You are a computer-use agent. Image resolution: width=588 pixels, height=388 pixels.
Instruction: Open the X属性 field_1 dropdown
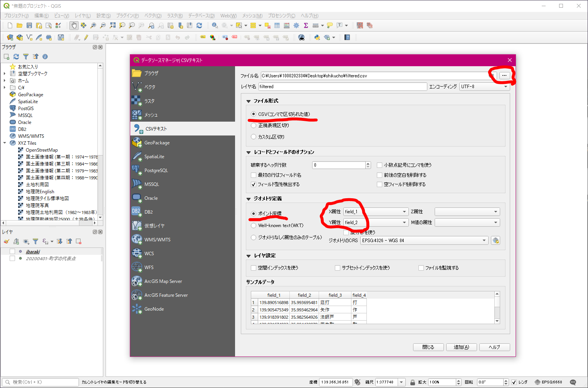tap(376, 212)
